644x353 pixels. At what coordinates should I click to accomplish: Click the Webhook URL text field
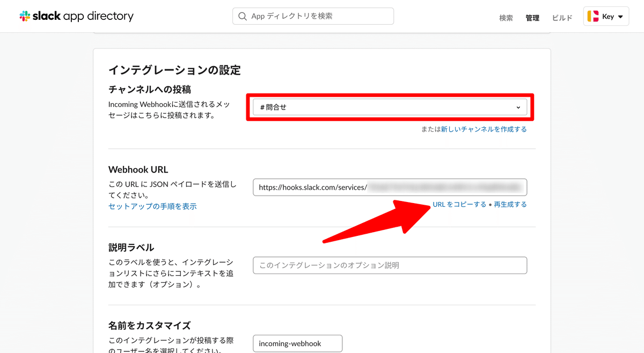(390, 187)
